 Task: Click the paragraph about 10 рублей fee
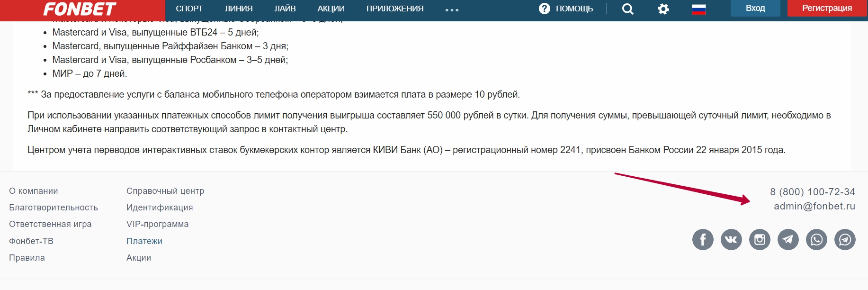click(x=274, y=94)
